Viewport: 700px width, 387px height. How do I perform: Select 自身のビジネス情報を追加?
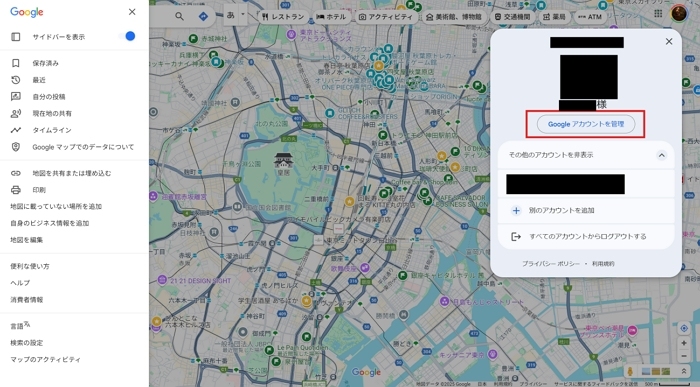coord(50,223)
